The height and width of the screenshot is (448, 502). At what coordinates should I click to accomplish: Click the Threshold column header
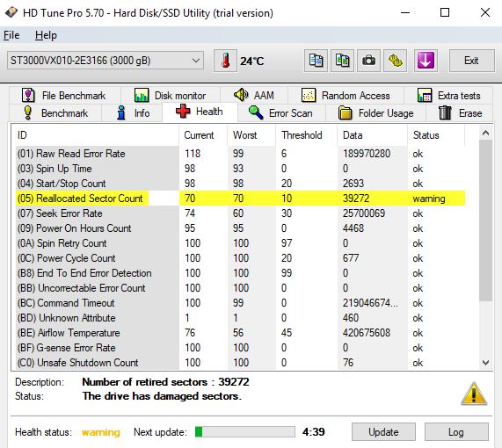pos(306,135)
